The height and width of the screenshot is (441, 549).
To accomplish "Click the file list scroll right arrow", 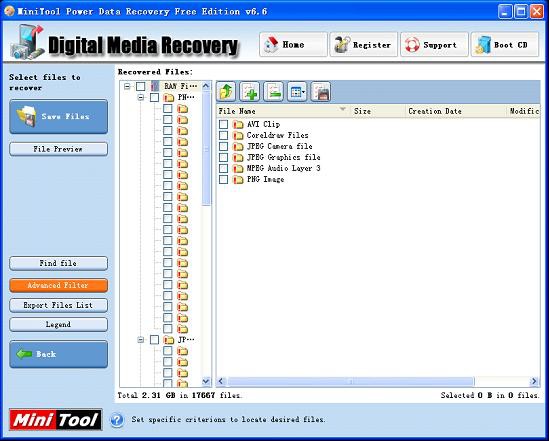I will [534, 381].
